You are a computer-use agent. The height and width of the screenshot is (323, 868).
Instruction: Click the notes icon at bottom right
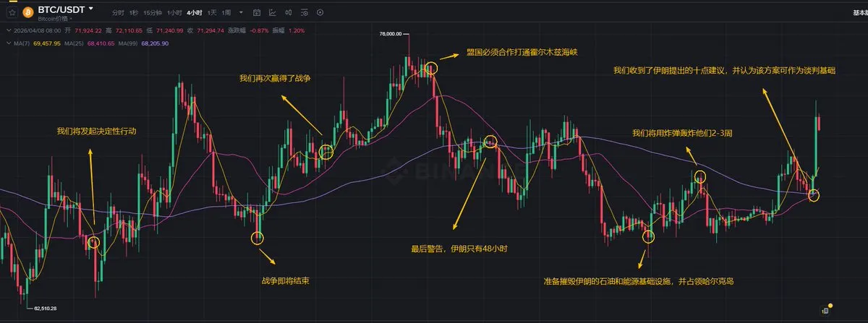pyautogui.click(x=825, y=310)
